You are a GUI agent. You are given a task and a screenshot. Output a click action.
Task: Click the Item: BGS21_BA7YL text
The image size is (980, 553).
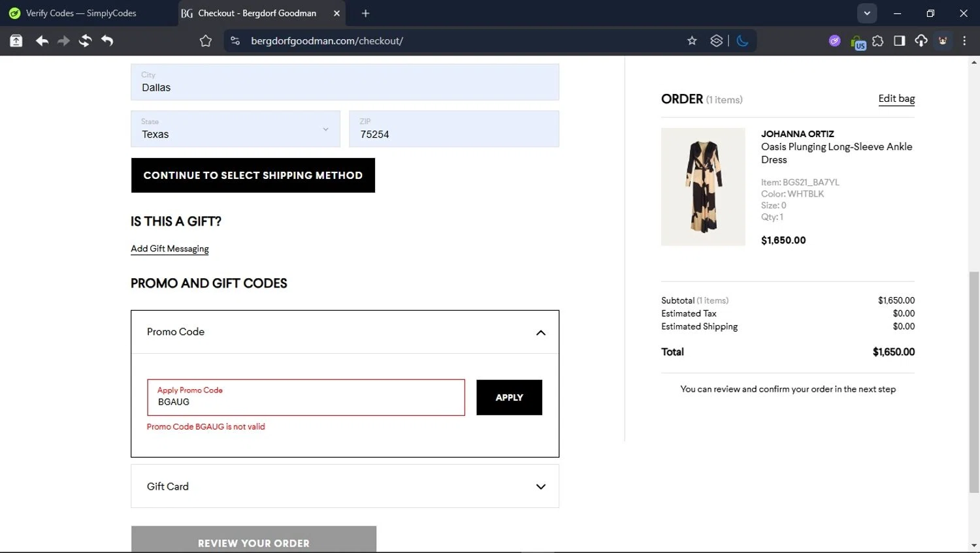[x=800, y=182]
